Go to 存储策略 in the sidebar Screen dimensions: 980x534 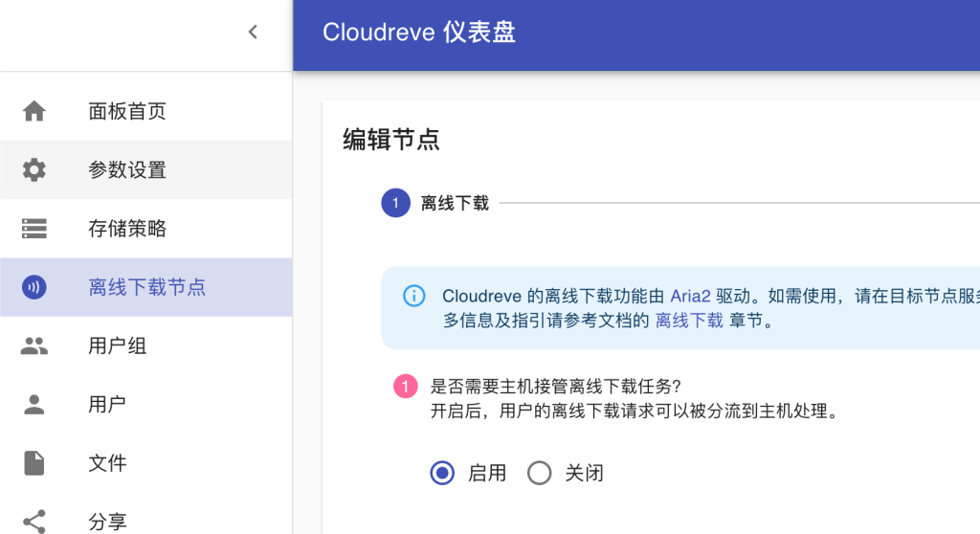pos(127,229)
